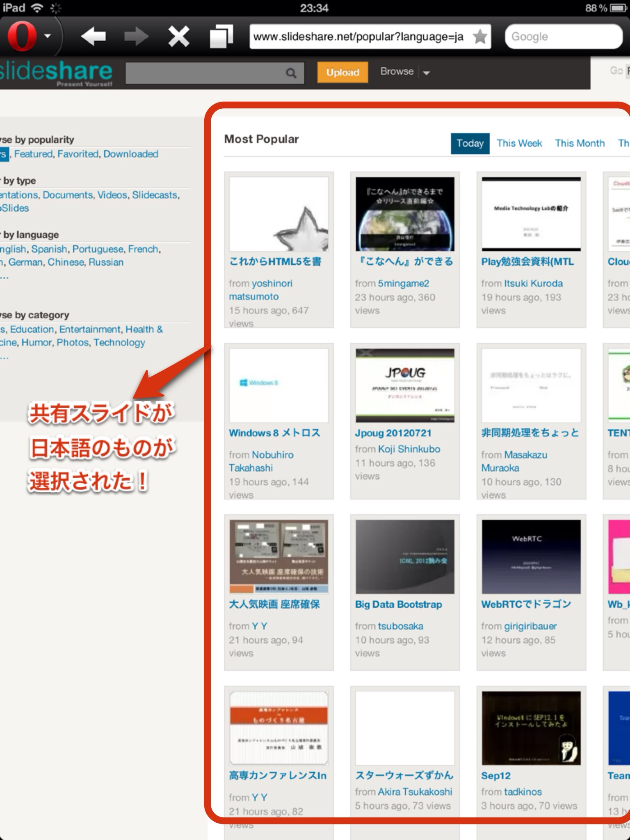
Task: Stop page loading with X icon
Action: tap(179, 37)
